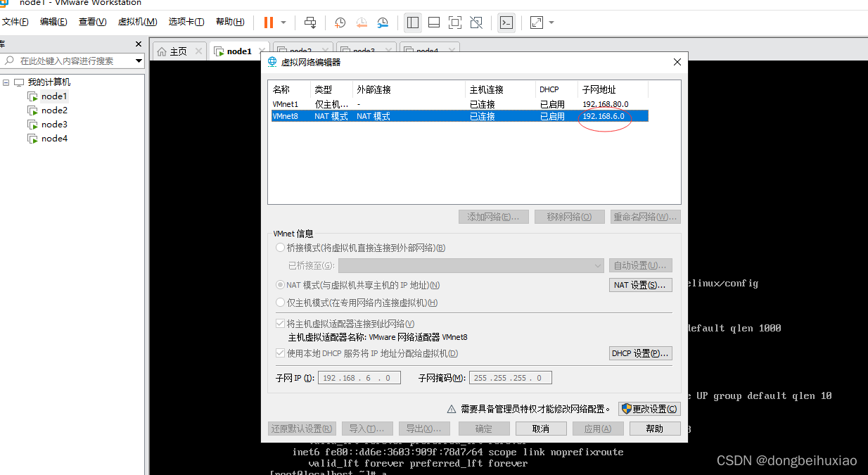The width and height of the screenshot is (868, 475).
Task: Click the 自动设置(U)... button
Action: click(x=640, y=265)
